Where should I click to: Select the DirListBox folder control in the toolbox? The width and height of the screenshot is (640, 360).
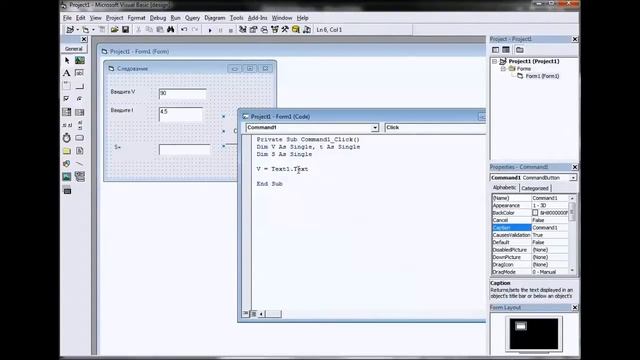point(67,151)
